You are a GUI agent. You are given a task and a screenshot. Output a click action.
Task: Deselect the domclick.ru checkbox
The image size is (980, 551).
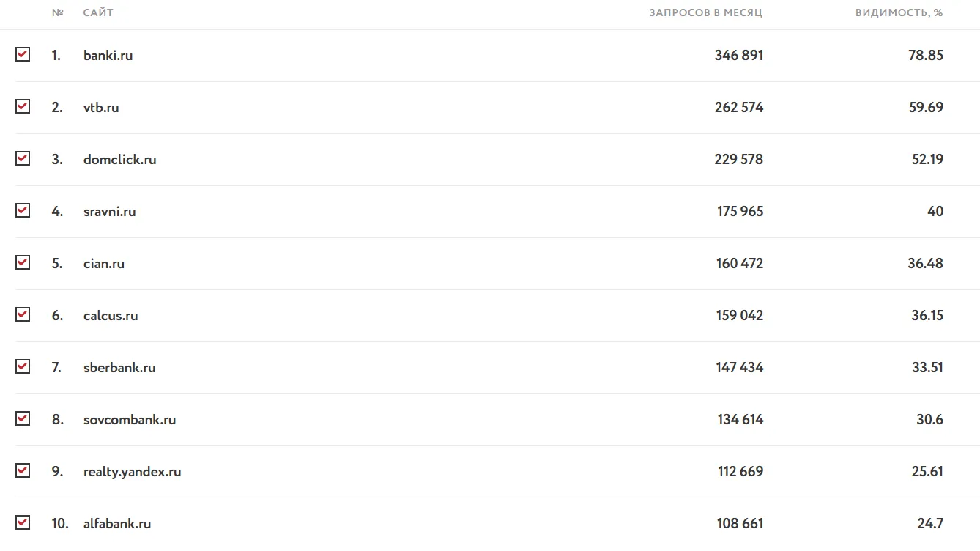pos(23,158)
